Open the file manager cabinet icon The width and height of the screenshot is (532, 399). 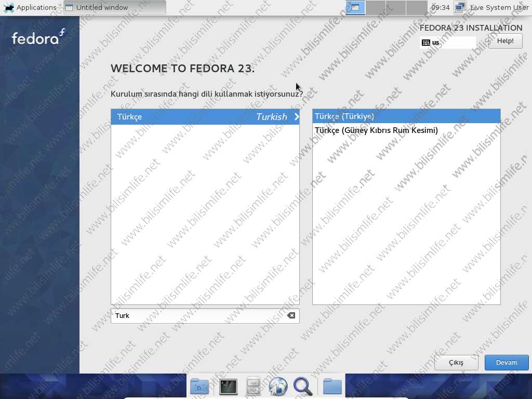coord(253,387)
